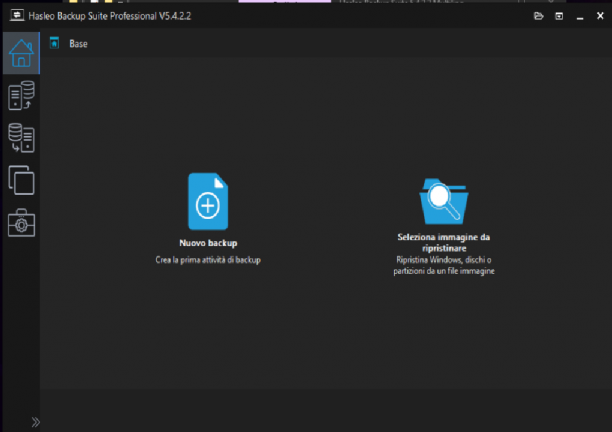Click the text Crea la prima attività di backup
Viewport: 612px width, 432px height.
(x=208, y=260)
